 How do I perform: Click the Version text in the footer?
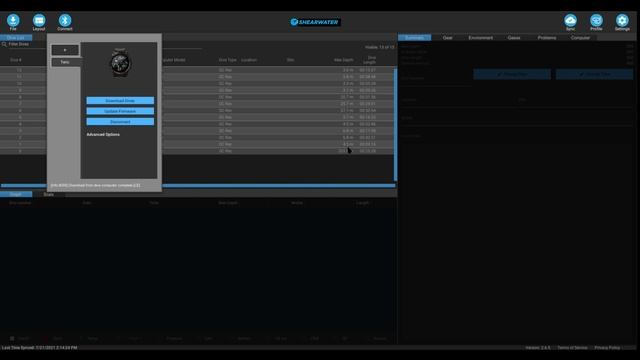point(538,348)
